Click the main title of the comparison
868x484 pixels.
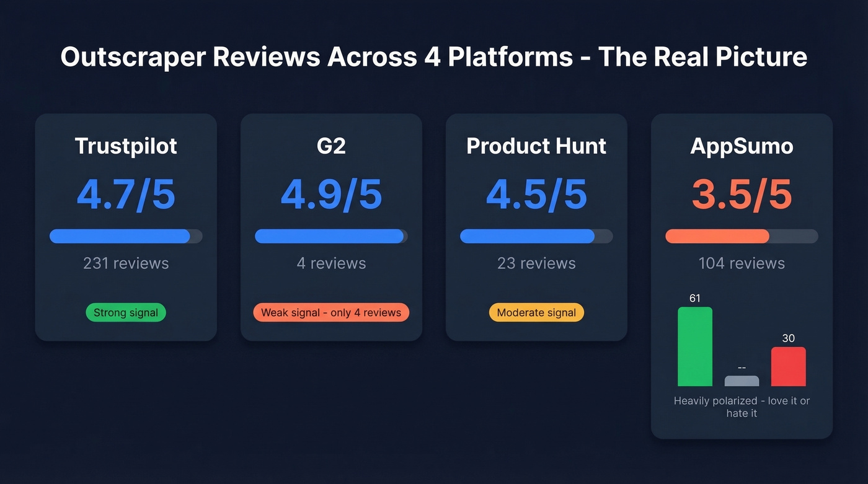click(434, 57)
